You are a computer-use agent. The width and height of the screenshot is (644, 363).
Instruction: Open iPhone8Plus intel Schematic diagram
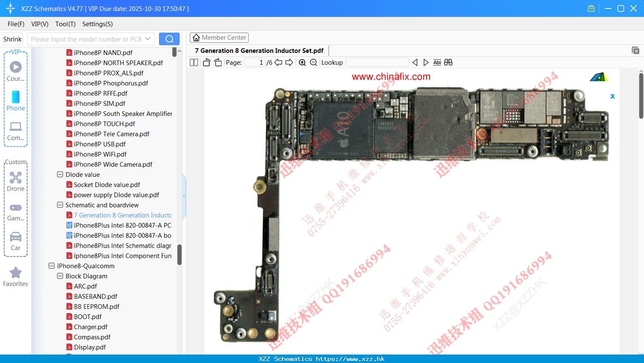(123, 245)
